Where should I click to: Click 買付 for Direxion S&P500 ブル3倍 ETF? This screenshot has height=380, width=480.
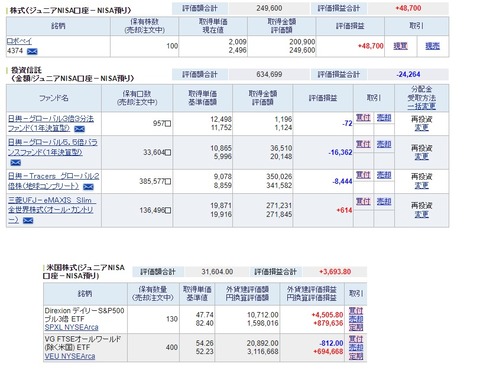(356, 311)
